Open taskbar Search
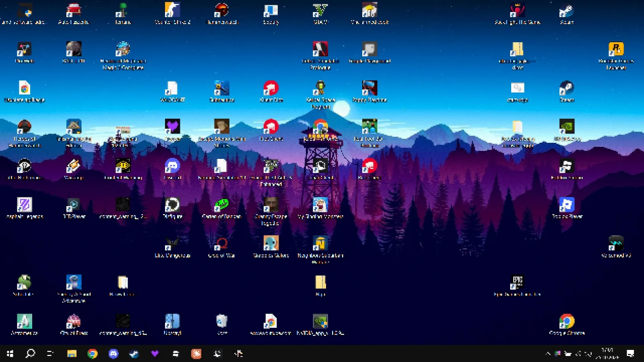Image resolution: width=644 pixels, height=362 pixels. click(x=30, y=354)
